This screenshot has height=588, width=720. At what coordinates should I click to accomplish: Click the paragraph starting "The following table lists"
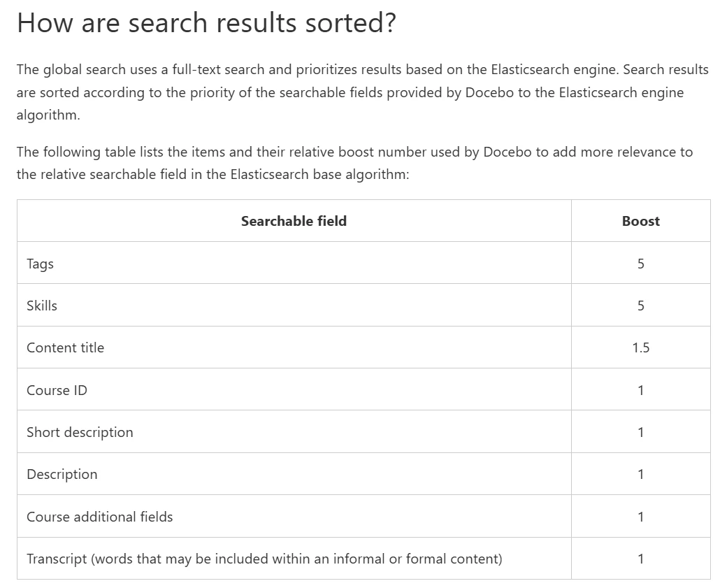click(354, 163)
